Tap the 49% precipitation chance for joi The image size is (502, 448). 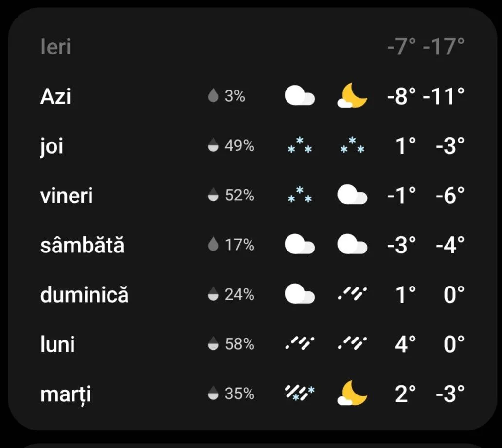(239, 145)
